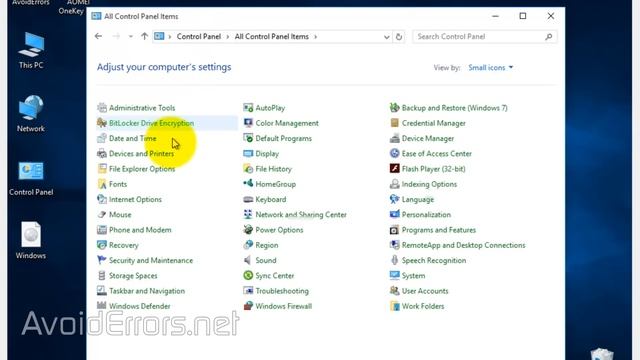
Task: Open File Explorer Options icon
Action: pos(102,169)
